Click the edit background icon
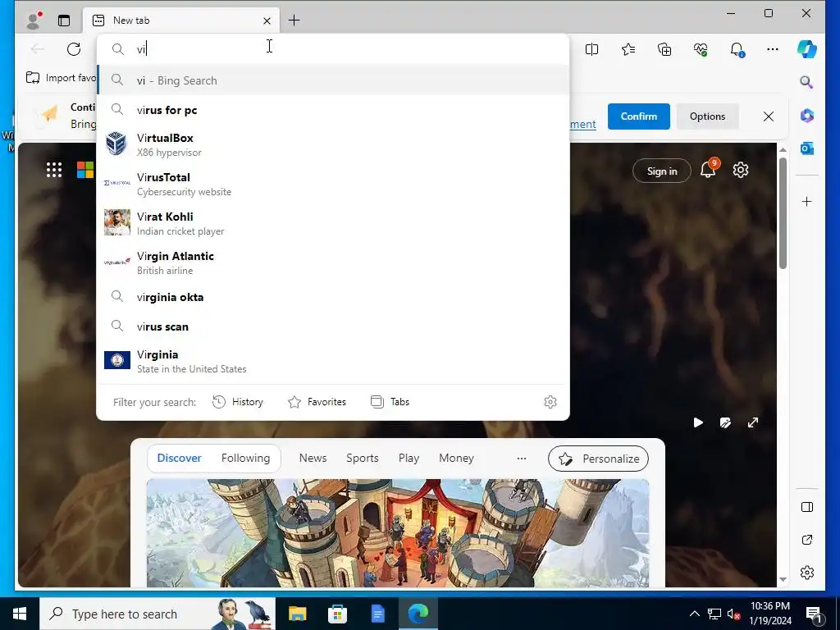This screenshot has height=630, width=840. [x=725, y=422]
